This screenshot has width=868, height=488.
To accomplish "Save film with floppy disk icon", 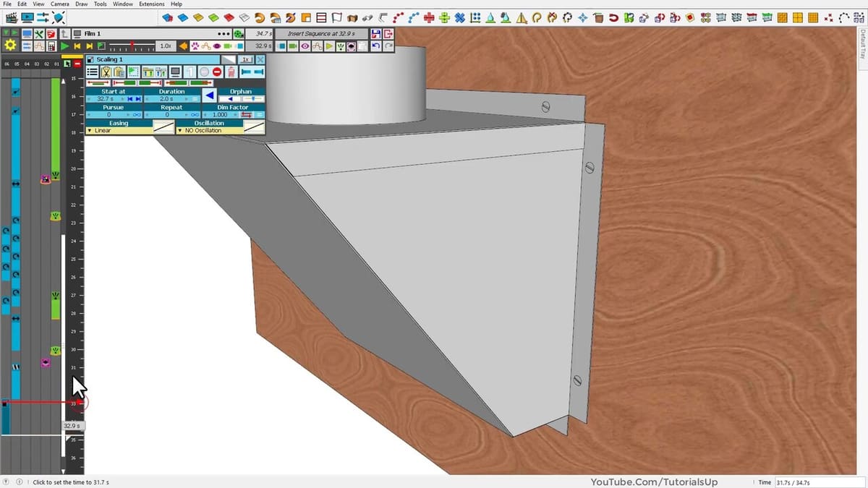I will coord(376,33).
